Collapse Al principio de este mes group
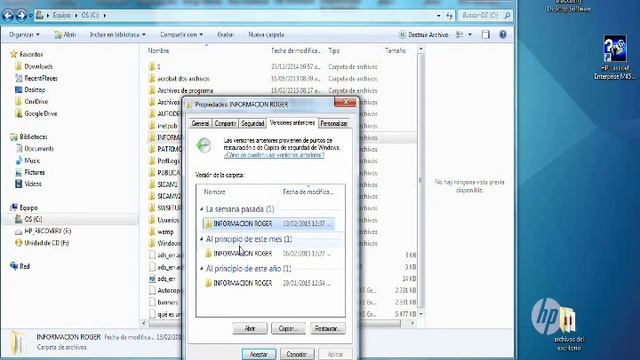 pyautogui.click(x=202, y=239)
